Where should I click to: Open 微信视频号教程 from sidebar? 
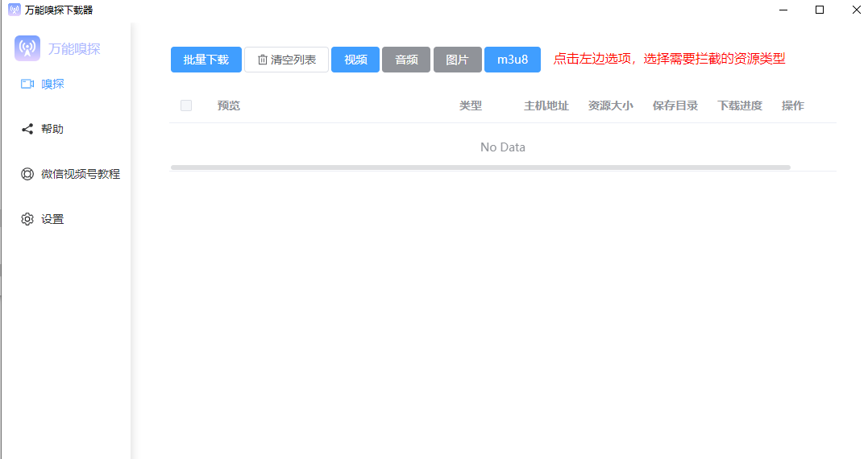[81, 174]
